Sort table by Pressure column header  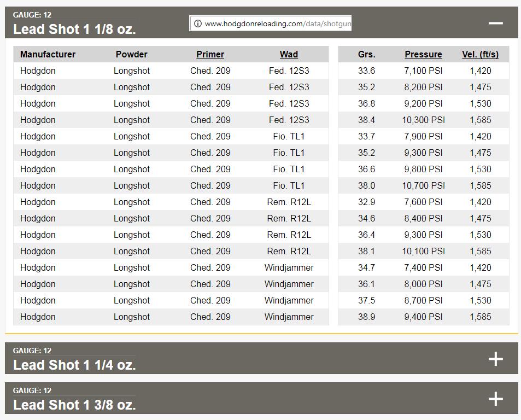[423, 54]
